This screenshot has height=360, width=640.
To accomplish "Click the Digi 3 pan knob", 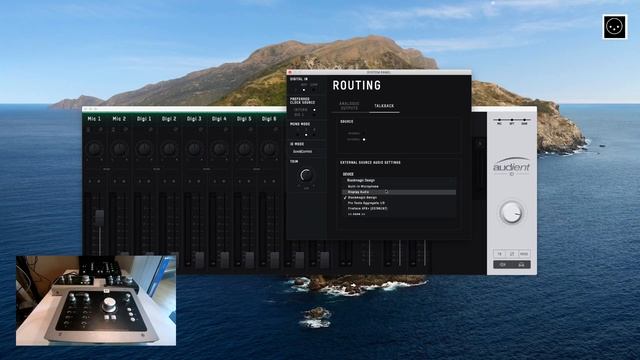I will [194, 149].
